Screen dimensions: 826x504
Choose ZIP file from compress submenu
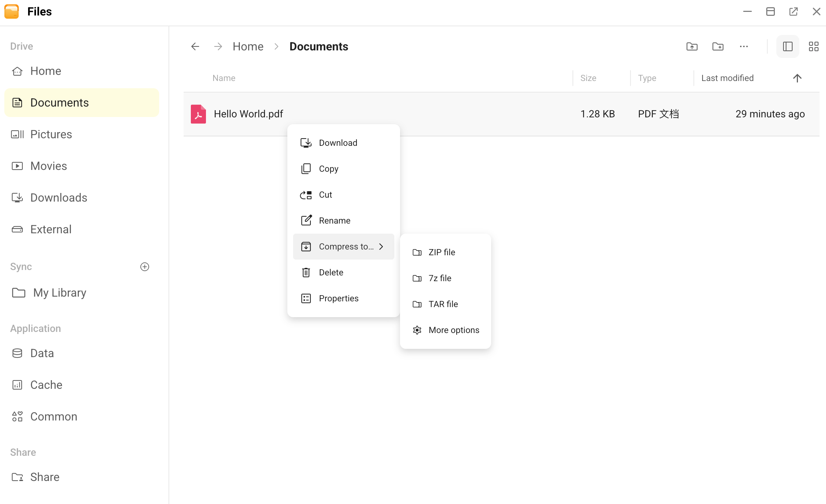[x=445, y=252]
